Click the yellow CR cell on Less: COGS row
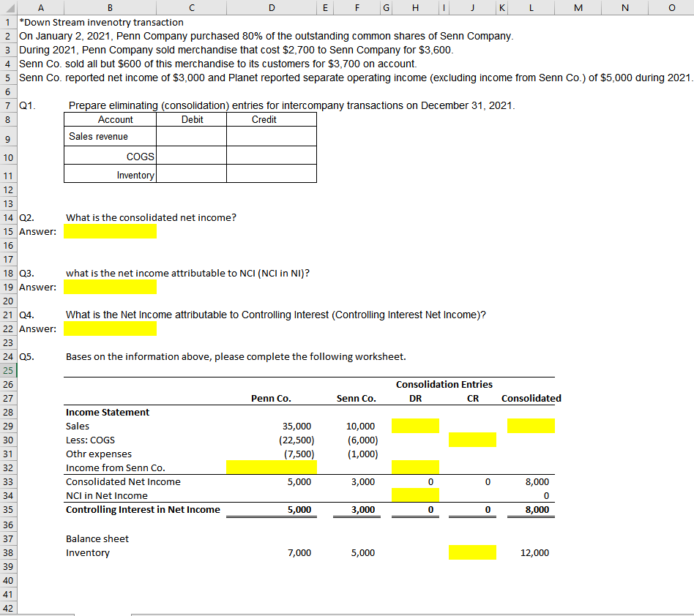This screenshot has width=694, height=616. tap(472, 440)
